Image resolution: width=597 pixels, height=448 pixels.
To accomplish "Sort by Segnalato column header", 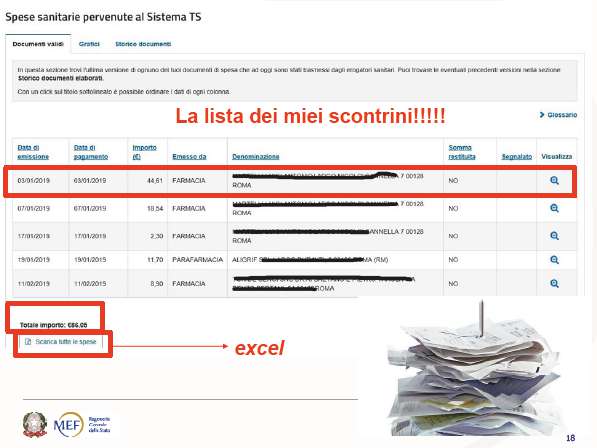I will (517, 156).
